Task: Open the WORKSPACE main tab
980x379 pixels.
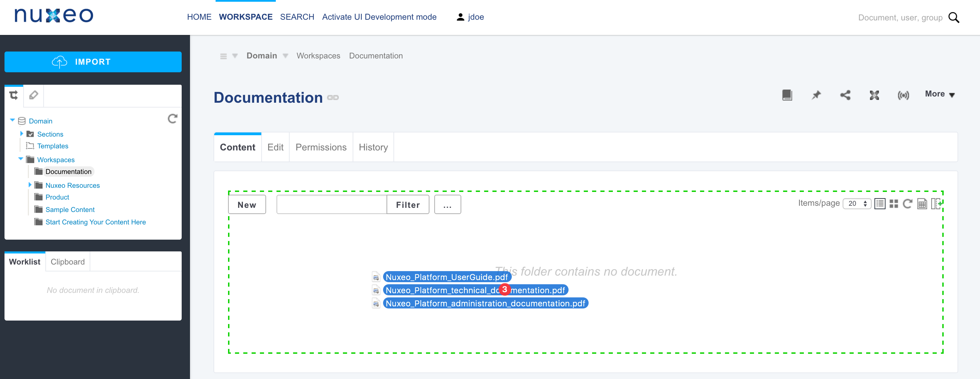Action: pyautogui.click(x=245, y=17)
